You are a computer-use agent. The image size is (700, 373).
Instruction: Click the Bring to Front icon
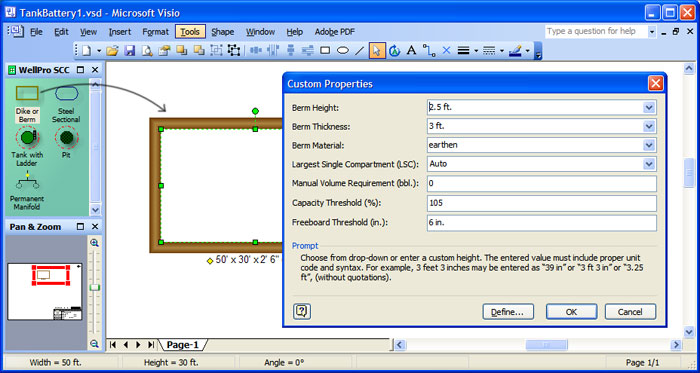[182, 50]
